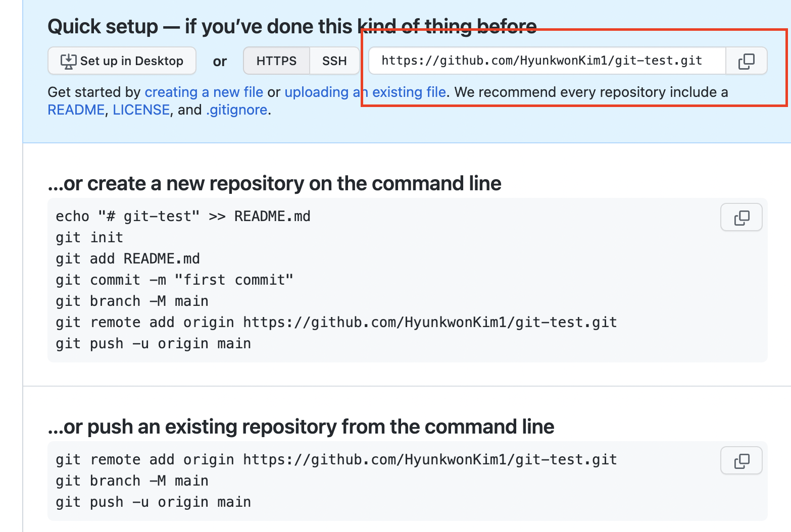Copy the create new repository commands
The image size is (791, 532).
pyautogui.click(x=741, y=218)
